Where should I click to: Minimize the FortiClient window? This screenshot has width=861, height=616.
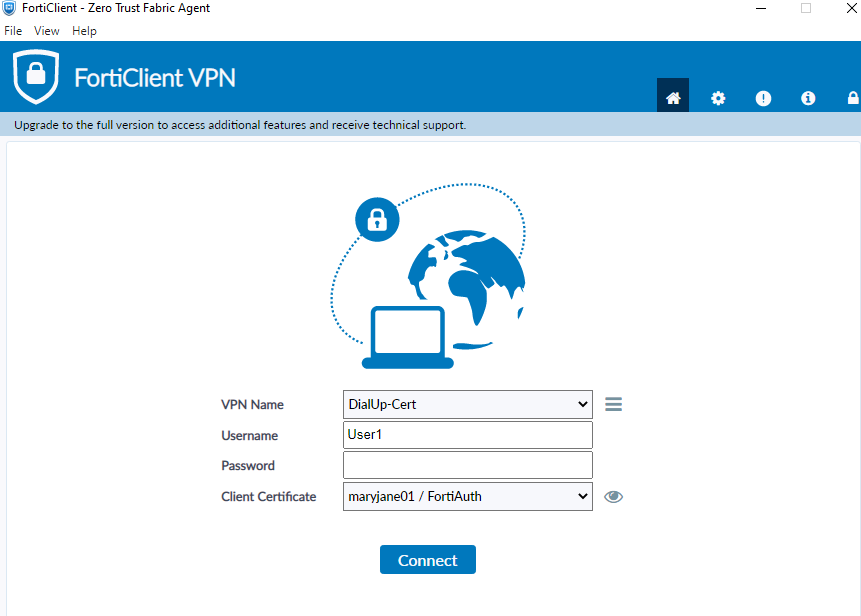[x=761, y=8]
